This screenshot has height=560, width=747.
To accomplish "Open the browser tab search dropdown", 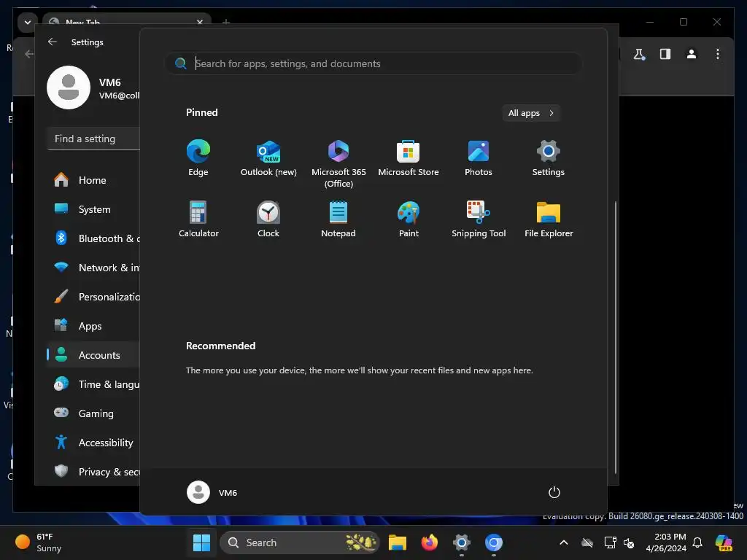I will click(28, 22).
